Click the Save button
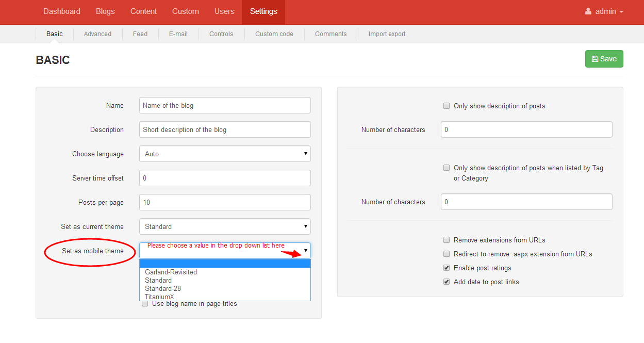This screenshot has height=343, width=644. 604,59
